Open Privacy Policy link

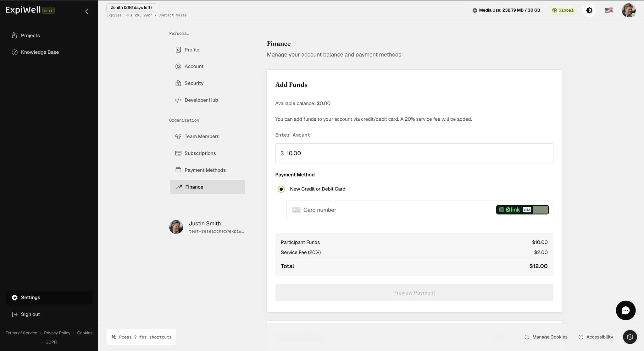pos(57,333)
